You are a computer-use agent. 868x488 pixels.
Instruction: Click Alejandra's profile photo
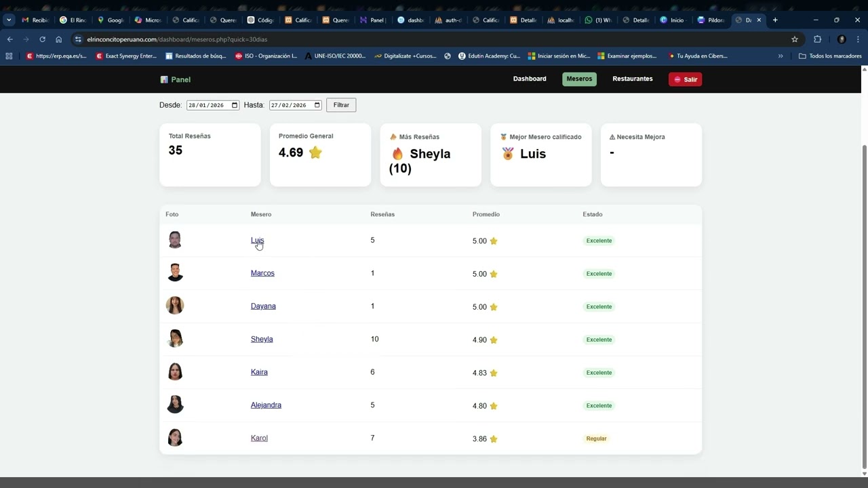(175, 405)
